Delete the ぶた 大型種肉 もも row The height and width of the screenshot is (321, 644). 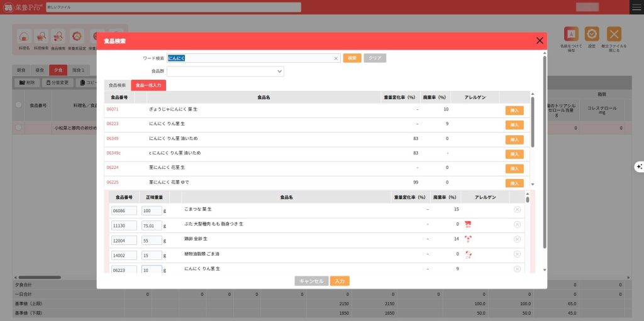point(517,224)
